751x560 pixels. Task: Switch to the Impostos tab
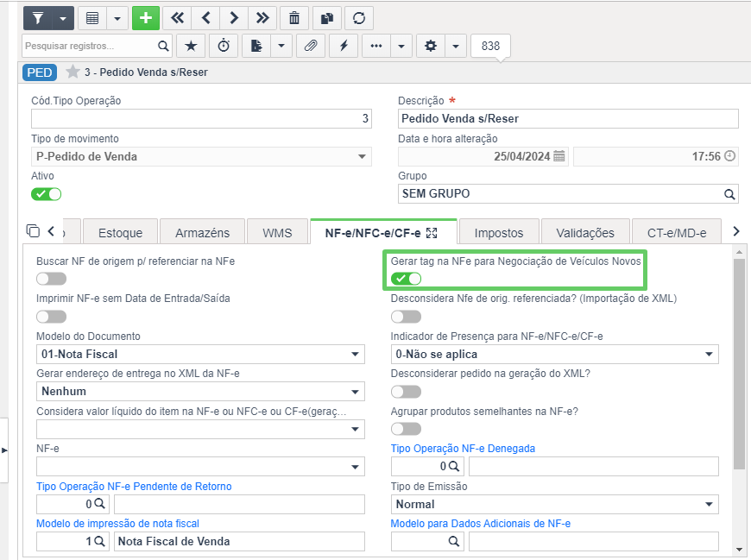click(499, 233)
